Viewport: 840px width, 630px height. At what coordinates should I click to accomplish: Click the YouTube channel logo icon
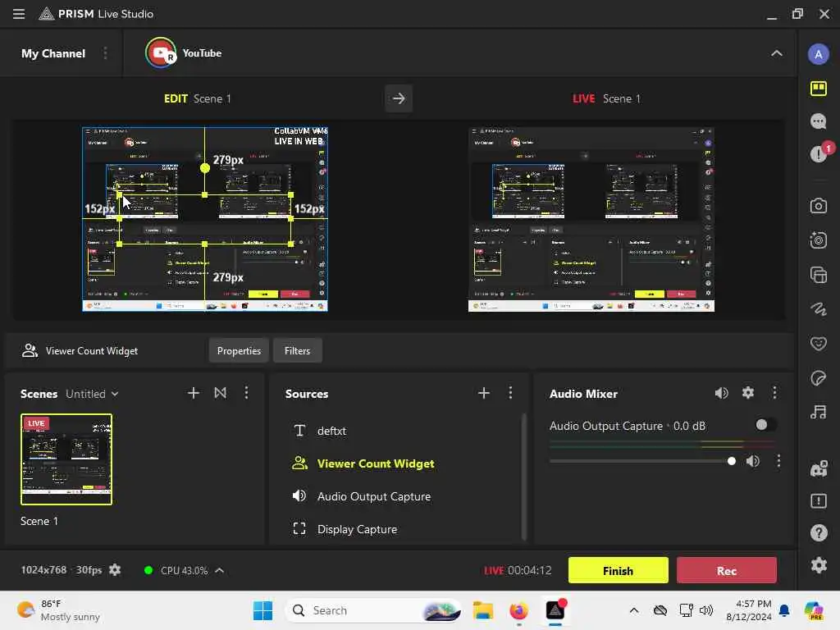(x=161, y=52)
